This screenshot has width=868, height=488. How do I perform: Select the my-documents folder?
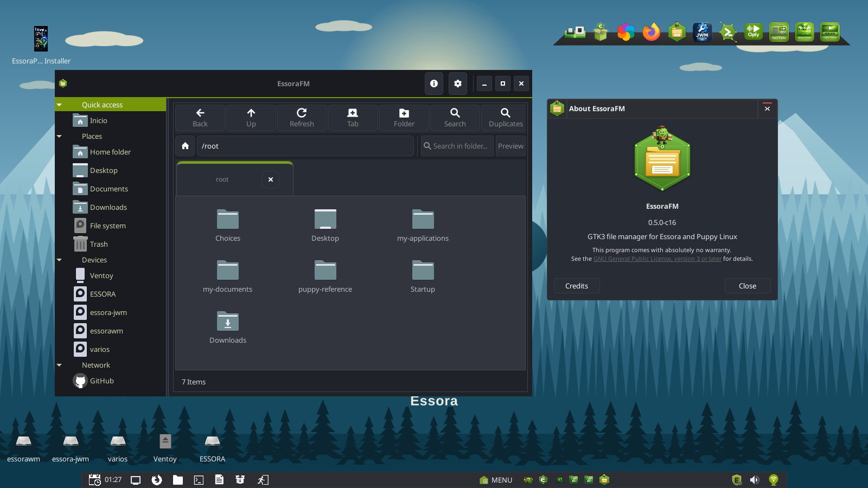coord(228,270)
